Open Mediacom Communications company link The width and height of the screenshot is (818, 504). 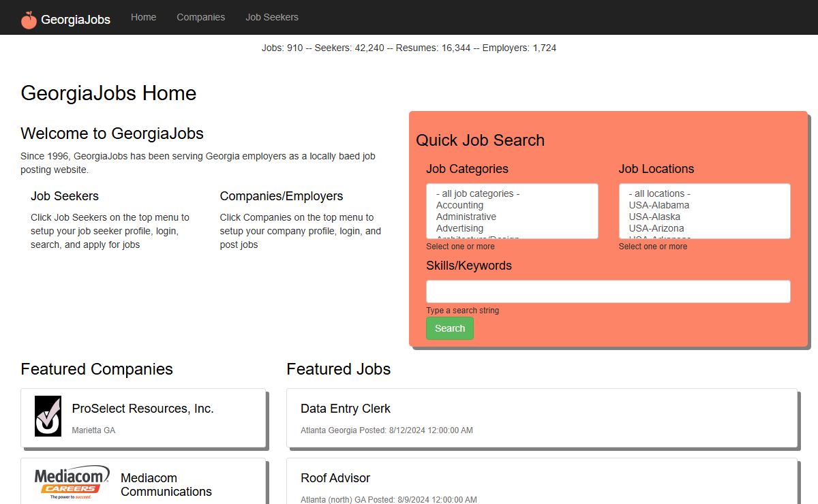point(166,485)
